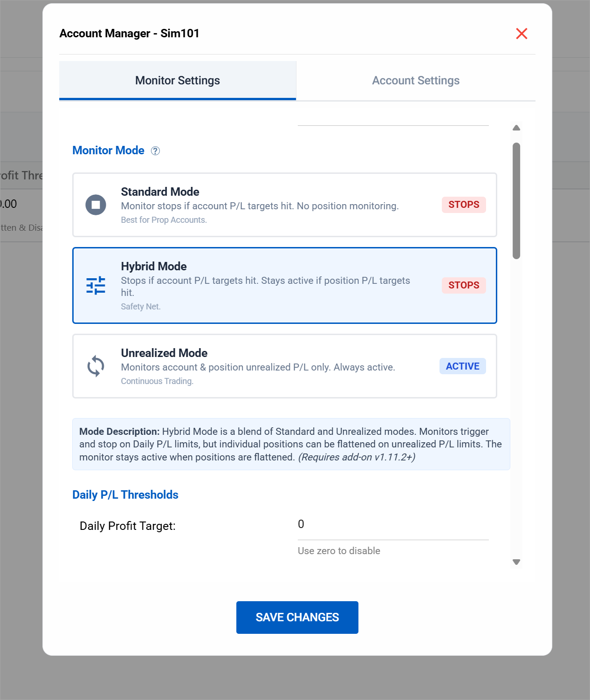Click the Unrealized Mode refresh arrows icon
The height and width of the screenshot is (700, 590).
(x=96, y=366)
